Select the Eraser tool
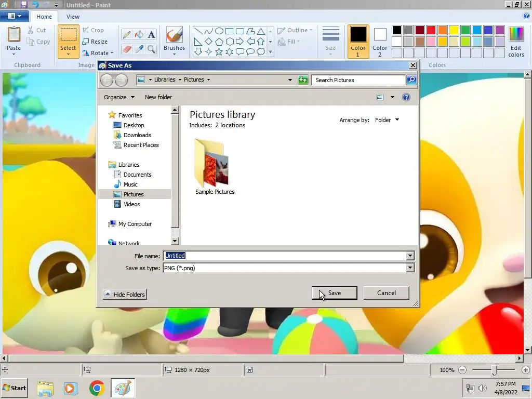 coord(127,49)
